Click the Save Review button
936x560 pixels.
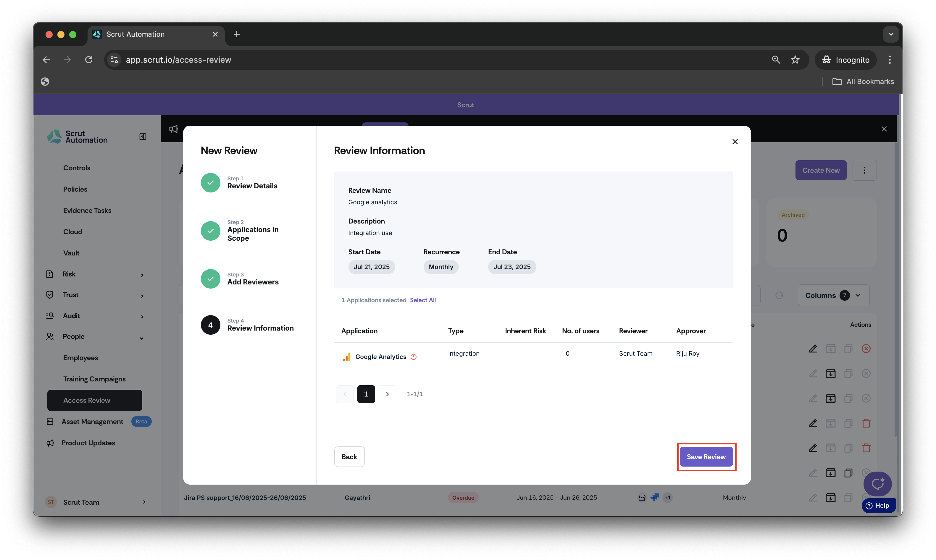click(706, 457)
